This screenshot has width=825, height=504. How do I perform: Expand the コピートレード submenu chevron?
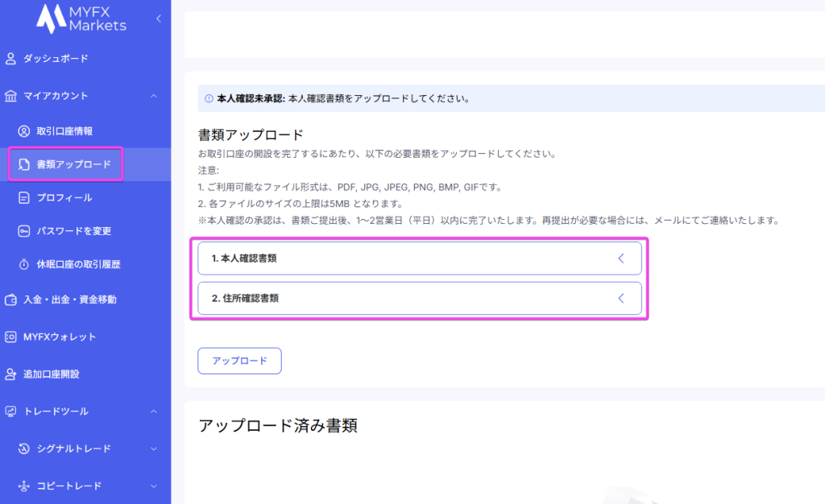tap(154, 486)
